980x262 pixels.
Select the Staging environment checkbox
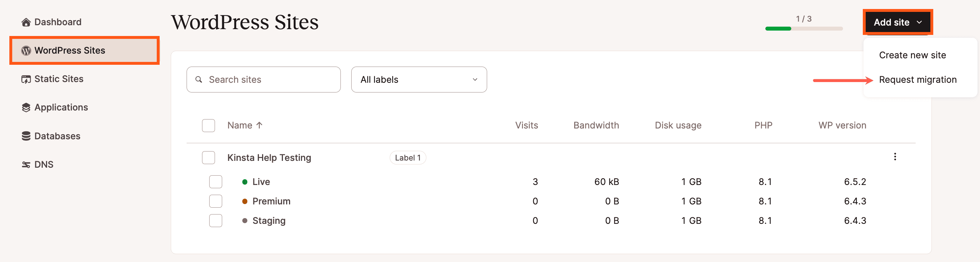215,221
